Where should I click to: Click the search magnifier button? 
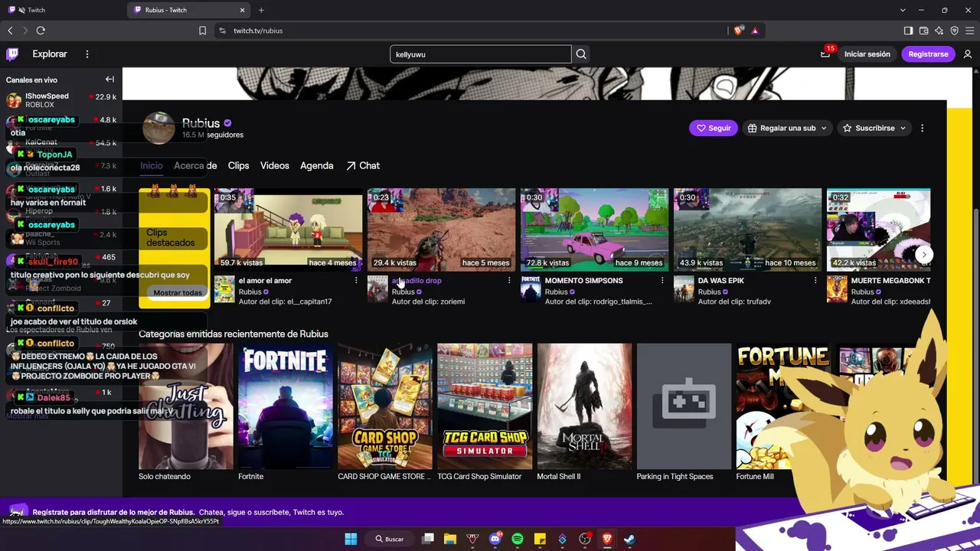click(x=581, y=54)
